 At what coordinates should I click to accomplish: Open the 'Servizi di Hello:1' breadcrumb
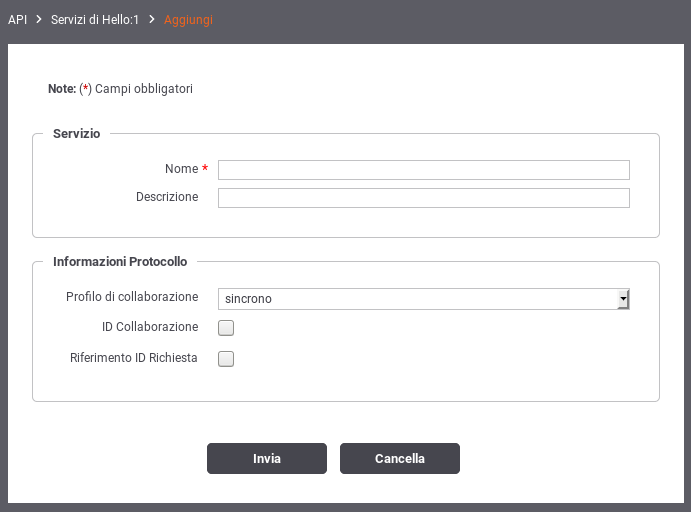click(x=95, y=20)
